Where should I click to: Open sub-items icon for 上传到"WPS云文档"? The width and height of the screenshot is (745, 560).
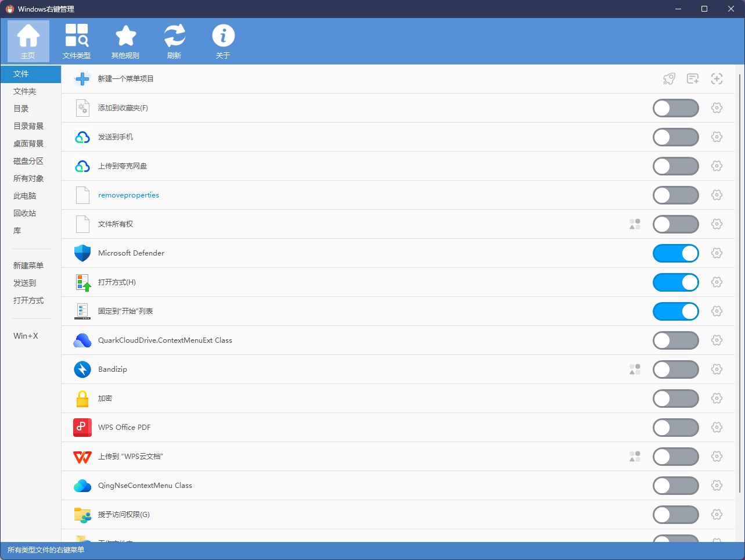tap(635, 457)
